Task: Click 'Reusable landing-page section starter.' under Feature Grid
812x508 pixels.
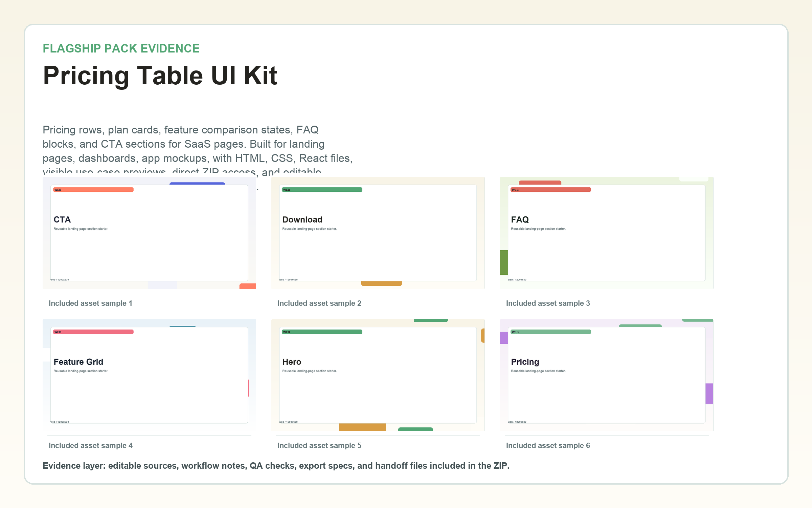Action: pos(81,371)
